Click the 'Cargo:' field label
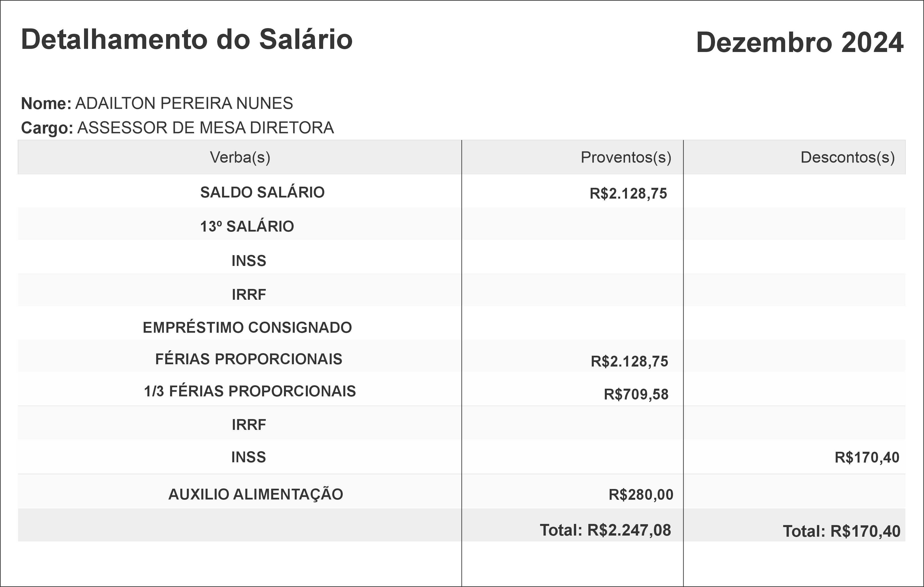Screen dimensions: 924x587 point(47,128)
